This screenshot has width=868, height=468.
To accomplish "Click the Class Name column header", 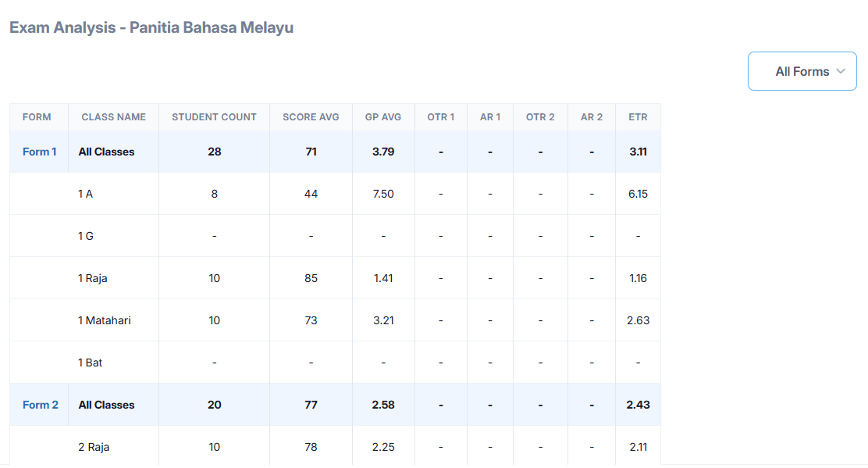I will (x=113, y=117).
